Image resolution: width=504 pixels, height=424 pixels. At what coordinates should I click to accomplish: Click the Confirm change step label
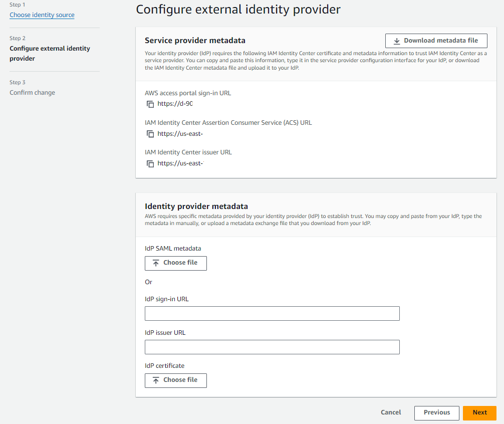coord(32,93)
